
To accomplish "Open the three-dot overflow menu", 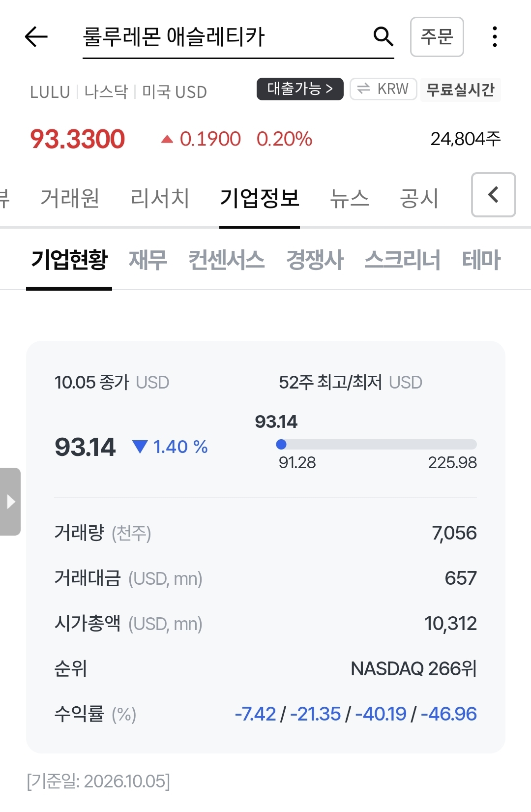I will (x=495, y=37).
